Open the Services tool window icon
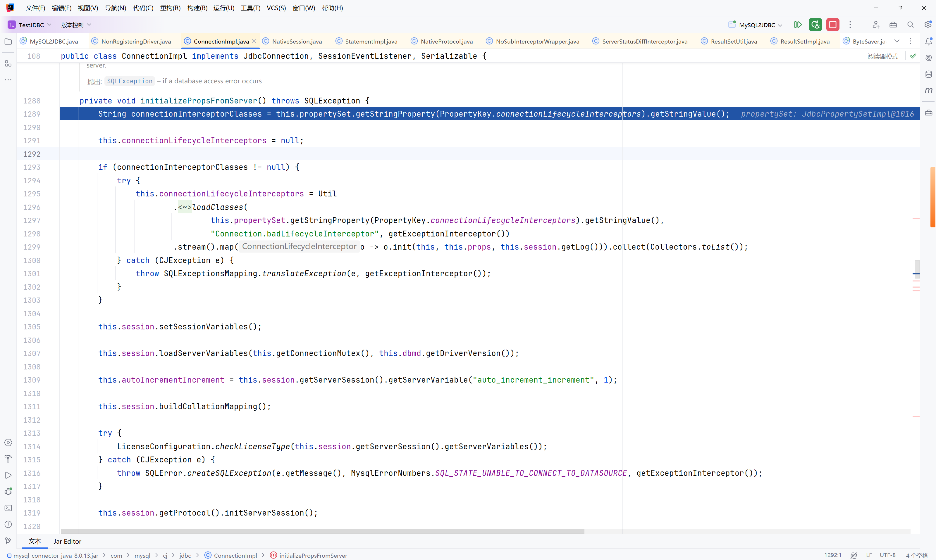 coord(8,442)
